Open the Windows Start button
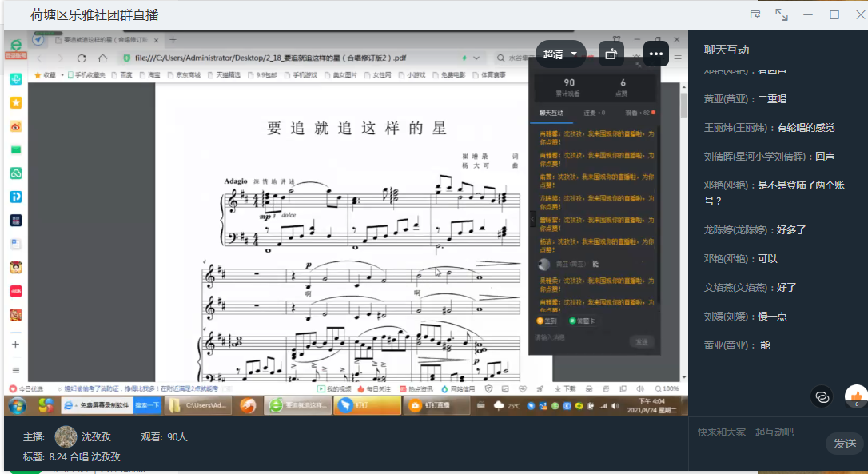Image resolution: width=868 pixels, height=474 pixels. 18,405
